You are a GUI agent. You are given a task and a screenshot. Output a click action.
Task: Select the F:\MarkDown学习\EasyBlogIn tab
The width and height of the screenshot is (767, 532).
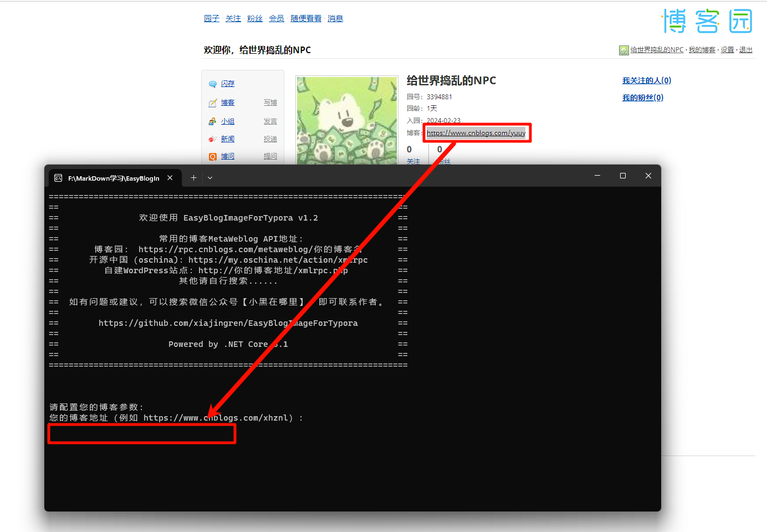tap(114, 178)
